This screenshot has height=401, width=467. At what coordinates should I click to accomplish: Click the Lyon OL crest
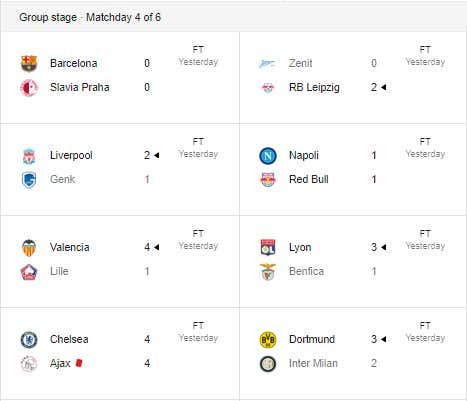click(x=268, y=248)
